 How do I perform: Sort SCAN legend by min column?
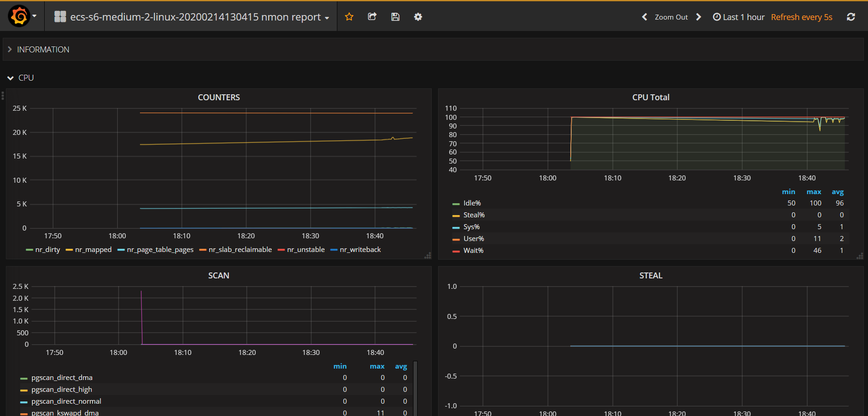(340, 366)
